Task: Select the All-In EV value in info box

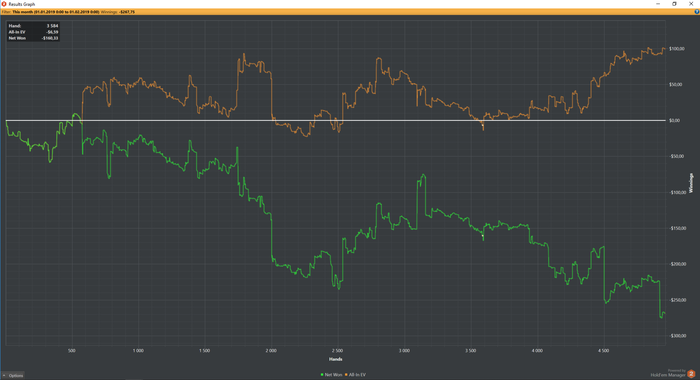Action: tap(52, 32)
